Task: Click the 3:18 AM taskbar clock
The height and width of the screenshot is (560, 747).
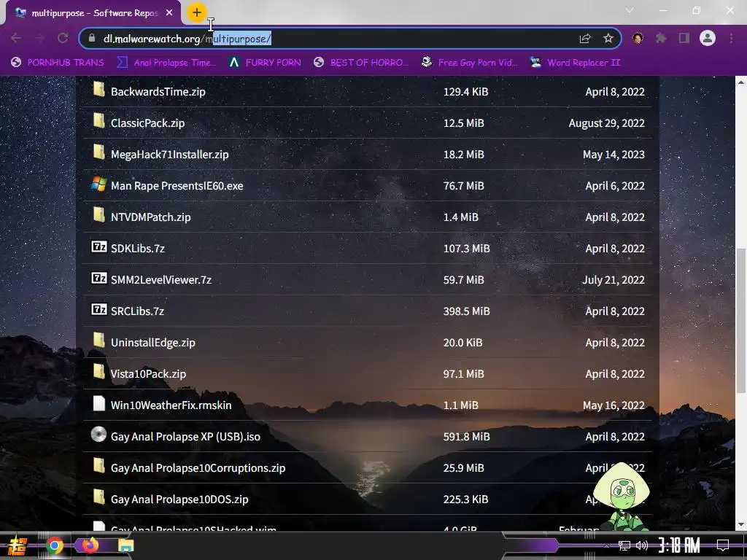Action: coord(679,545)
